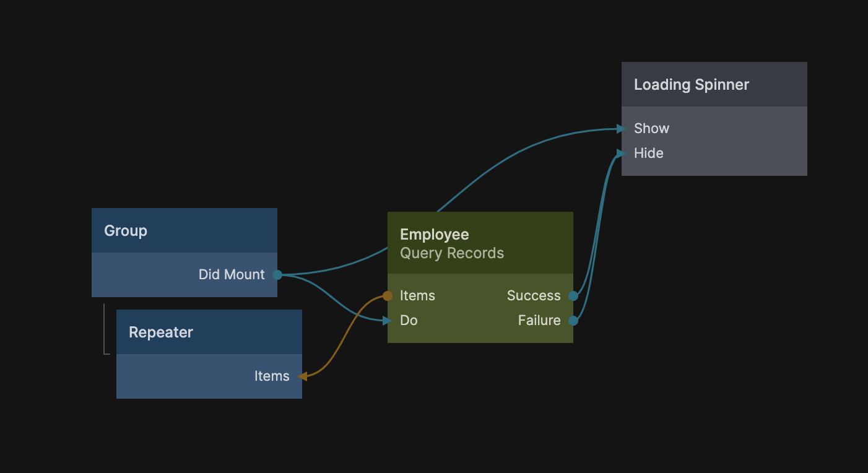This screenshot has height=473, width=868.
Task: Click the Success label on Employee node
Action: pyautogui.click(x=533, y=296)
